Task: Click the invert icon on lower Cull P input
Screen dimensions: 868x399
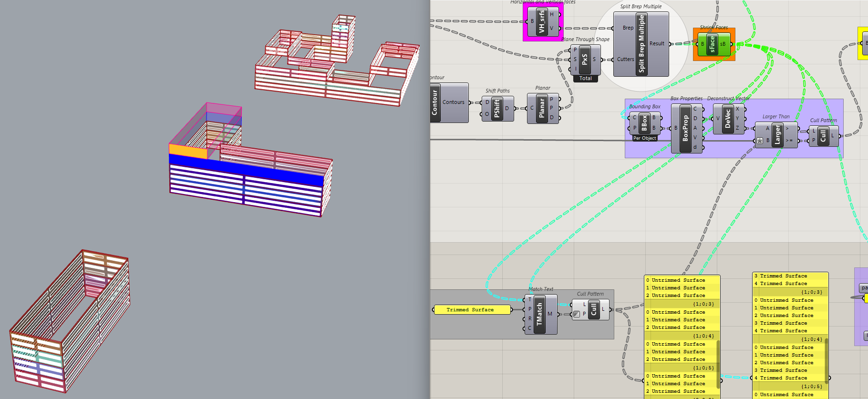Action: point(577,314)
